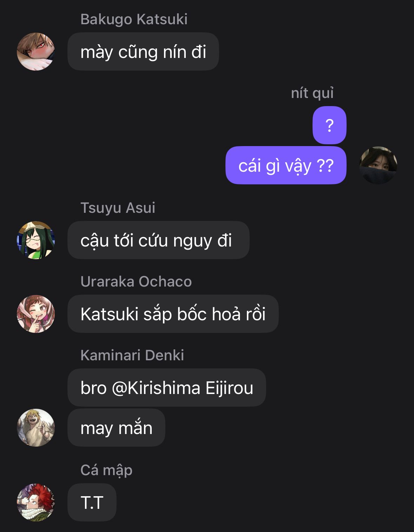Select the "cái gì vậy ??" bubble
This screenshot has width=414, height=532.
coord(286,165)
